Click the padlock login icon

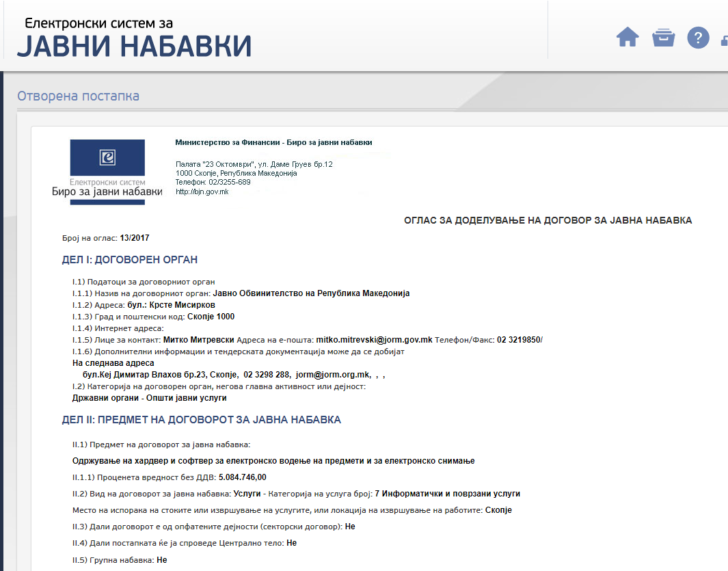[x=724, y=40]
